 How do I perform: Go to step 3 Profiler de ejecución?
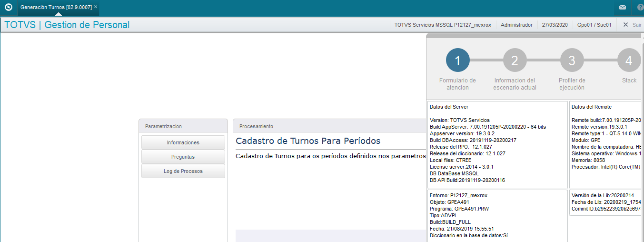572,60
